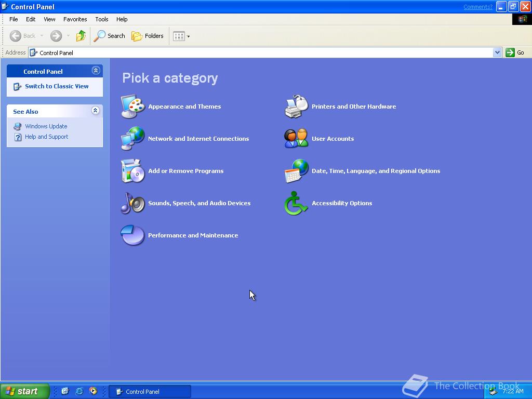
Task: Click the Windows Update icon in See Also
Action: point(17,126)
